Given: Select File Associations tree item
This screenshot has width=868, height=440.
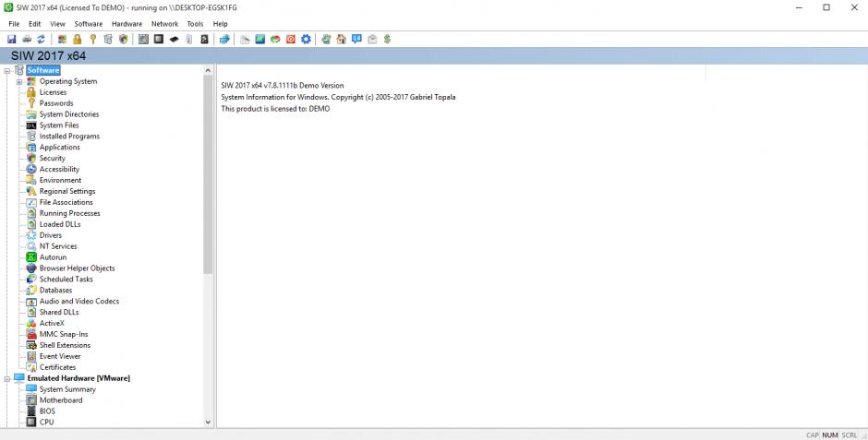Looking at the screenshot, I should pos(66,202).
